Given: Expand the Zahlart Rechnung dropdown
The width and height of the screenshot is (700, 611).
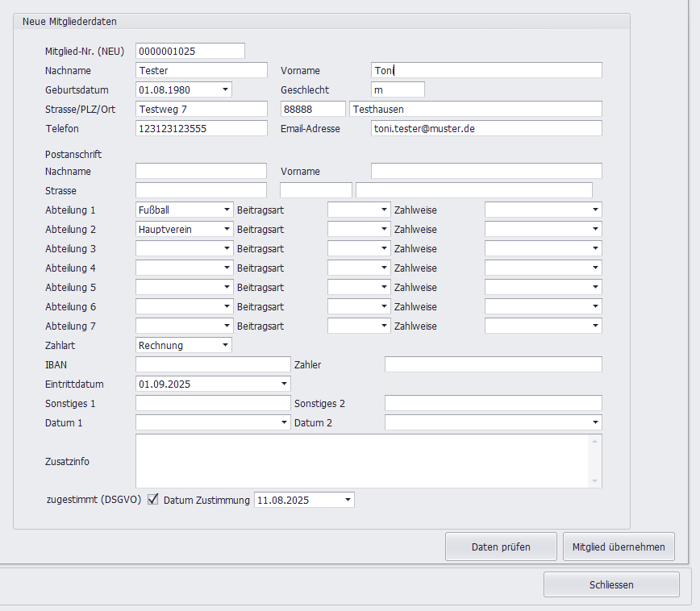Looking at the screenshot, I should (x=224, y=345).
